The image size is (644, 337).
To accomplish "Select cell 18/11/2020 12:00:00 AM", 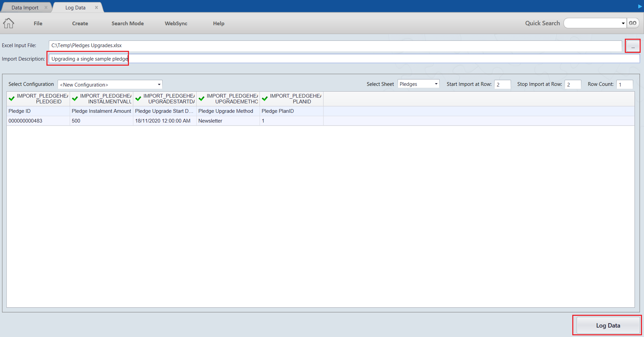I will tap(165, 121).
